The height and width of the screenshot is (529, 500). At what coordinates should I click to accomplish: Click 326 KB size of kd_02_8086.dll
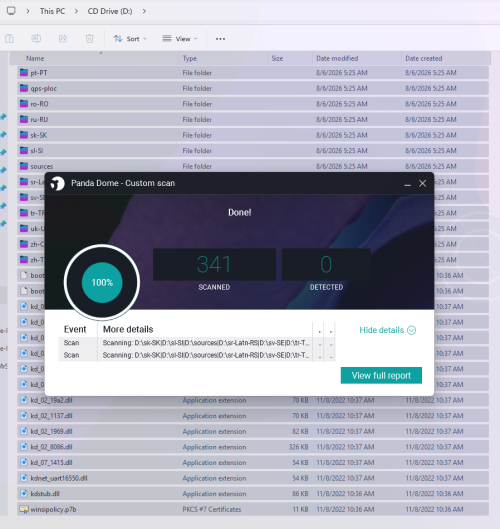coord(299,447)
